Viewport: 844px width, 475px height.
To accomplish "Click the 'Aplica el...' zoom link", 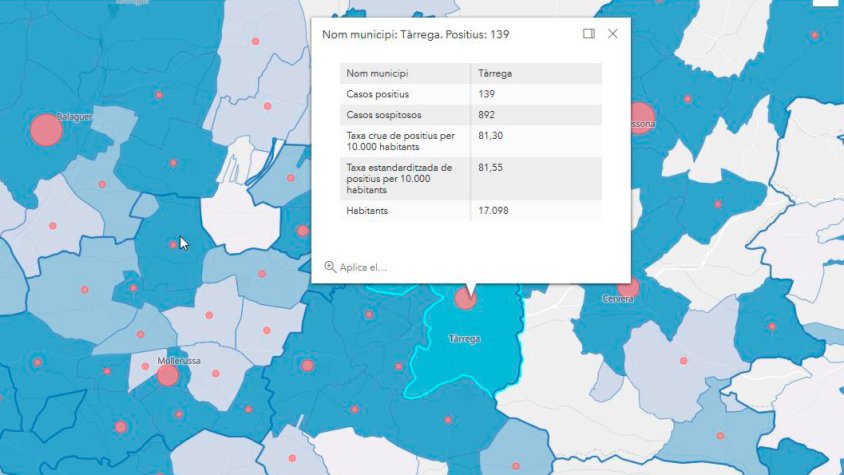I will [363, 267].
